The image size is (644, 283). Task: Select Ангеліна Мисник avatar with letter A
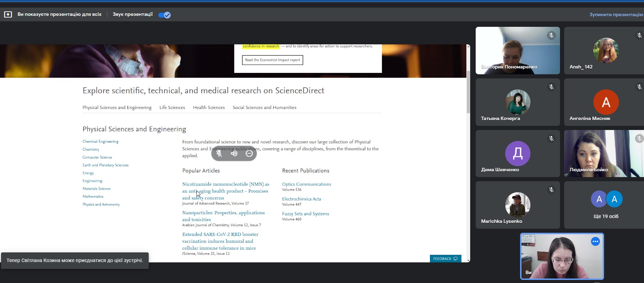tap(606, 102)
